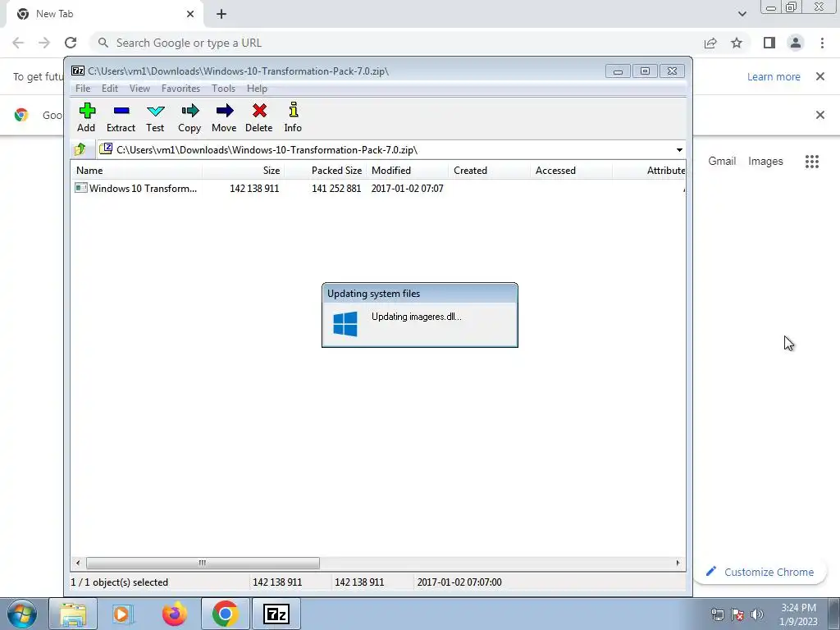Sort by Packed Size column header
Viewport: 840px width, 630px height.
(x=325, y=171)
